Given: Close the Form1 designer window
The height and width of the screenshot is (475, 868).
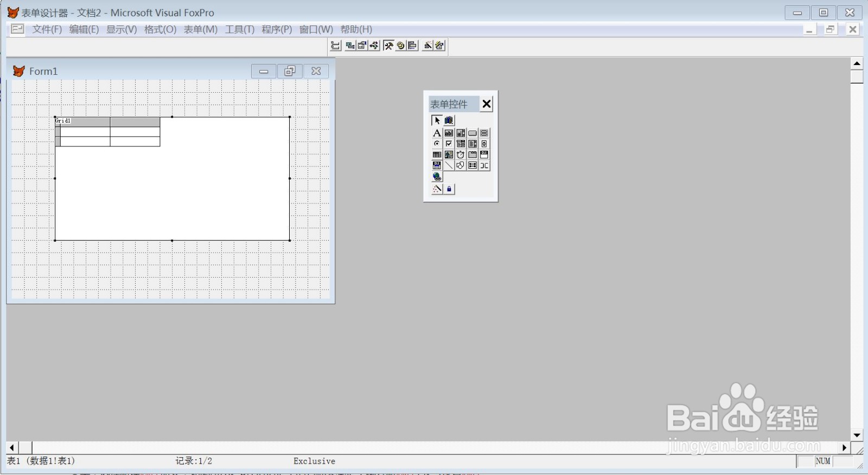Looking at the screenshot, I should point(316,71).
